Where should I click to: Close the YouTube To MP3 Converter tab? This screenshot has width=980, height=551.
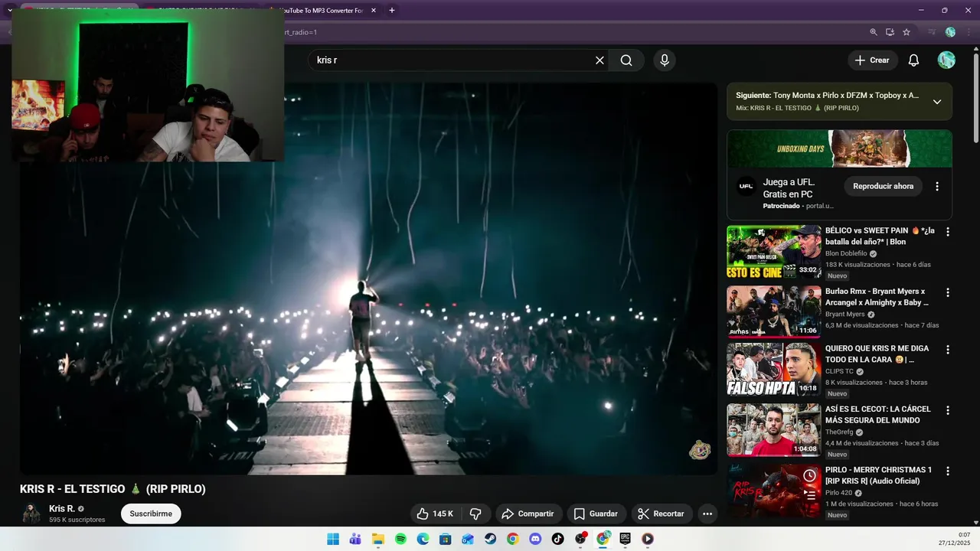pos(373,11)
